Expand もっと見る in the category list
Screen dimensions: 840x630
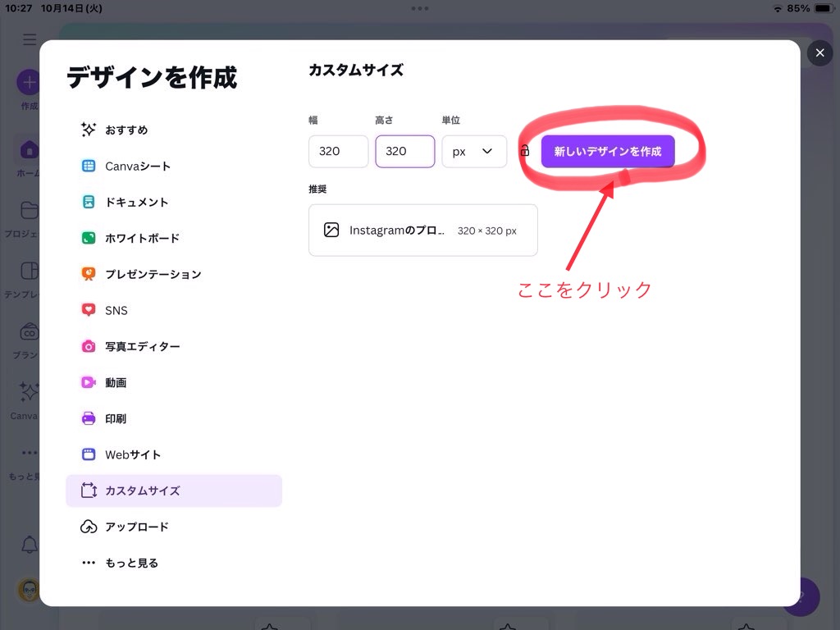pyautogui.click(x=131, y=563)
